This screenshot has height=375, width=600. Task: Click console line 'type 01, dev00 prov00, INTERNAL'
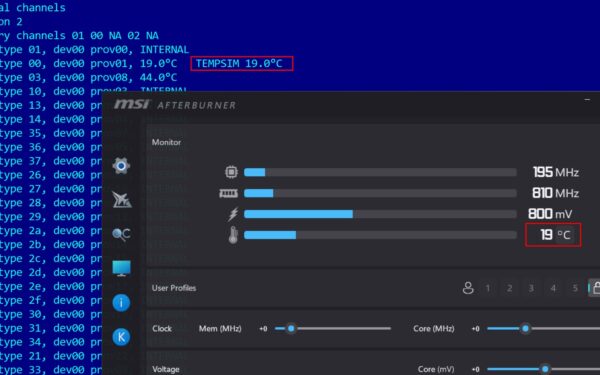click(95, 49)
